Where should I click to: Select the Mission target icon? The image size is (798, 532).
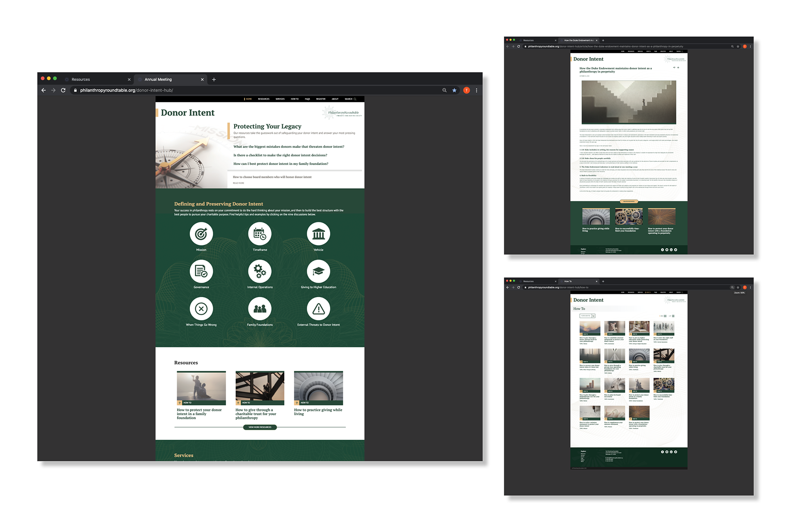coord(201,234)
